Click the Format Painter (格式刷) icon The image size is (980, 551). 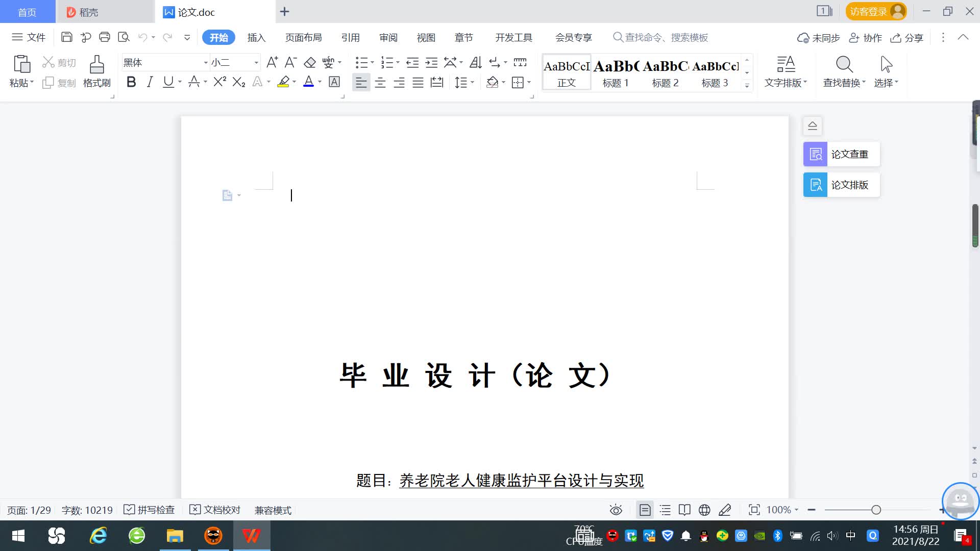click(x=96, y=65)
